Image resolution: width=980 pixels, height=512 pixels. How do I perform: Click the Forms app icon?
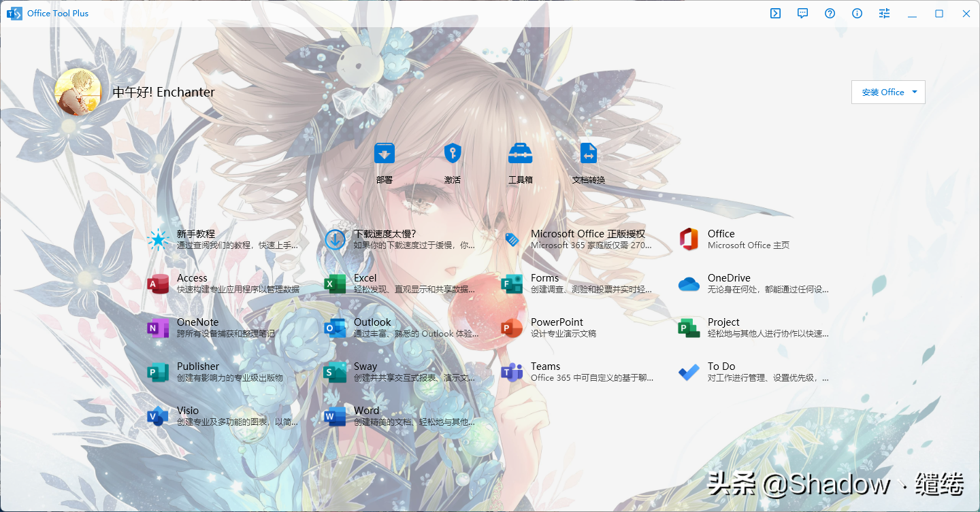[512, 284]
